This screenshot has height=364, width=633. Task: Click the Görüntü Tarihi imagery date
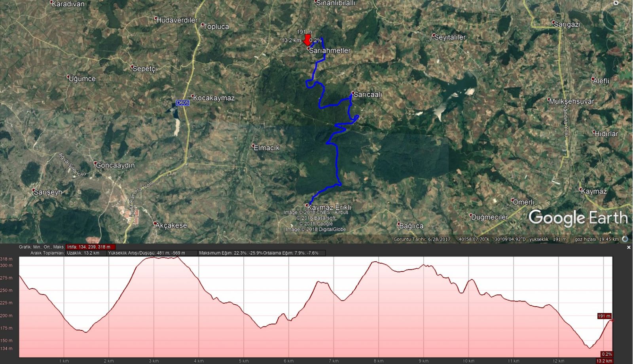[x=422, y=239]
